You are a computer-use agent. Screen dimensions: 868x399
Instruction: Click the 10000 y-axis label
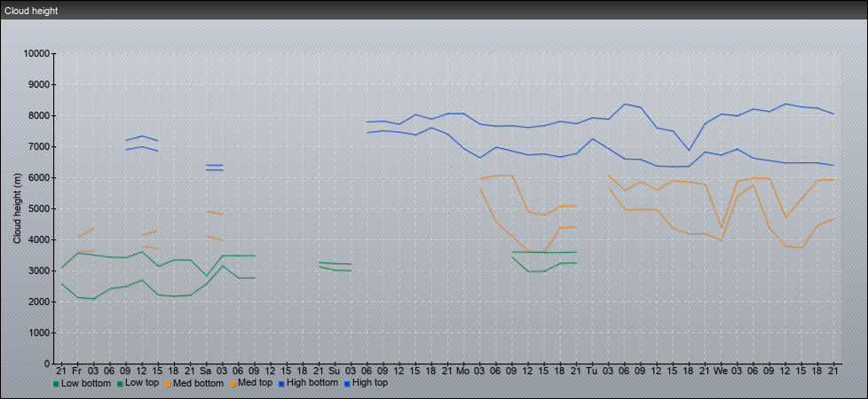(x=36, y=54)
